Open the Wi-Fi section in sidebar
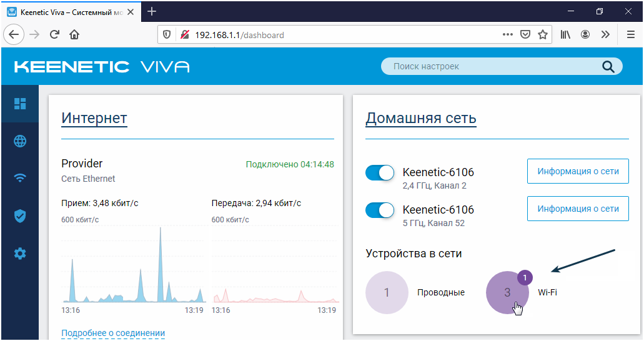 (20, 179)
